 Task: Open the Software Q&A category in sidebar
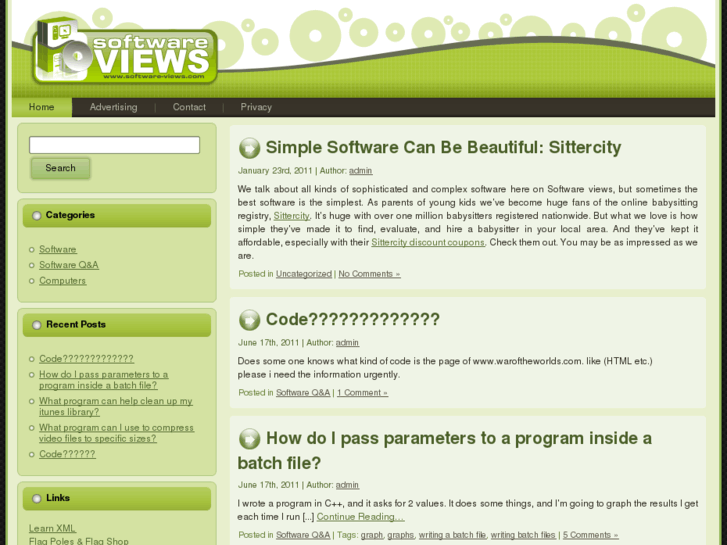click(69, 265)
